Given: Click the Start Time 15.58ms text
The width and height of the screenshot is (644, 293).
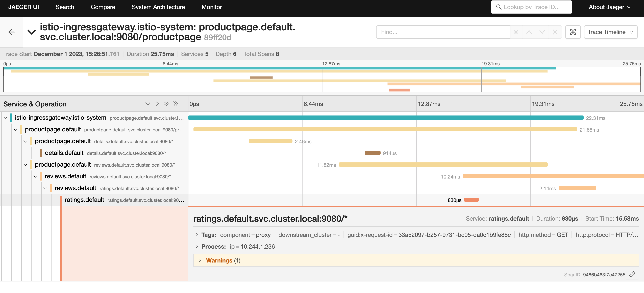Looking at the screenshot, I should (x=612, y=219).
